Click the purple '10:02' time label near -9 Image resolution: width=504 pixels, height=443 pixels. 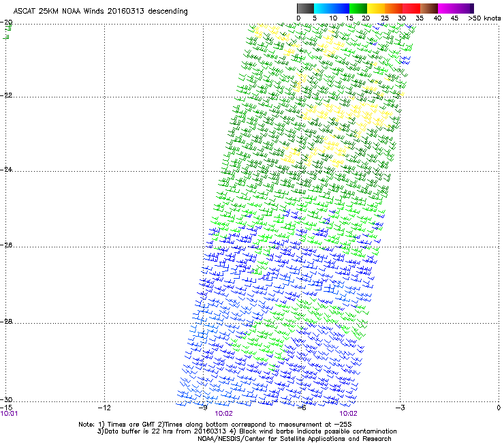pyautogui.click(x=223, y=414)
